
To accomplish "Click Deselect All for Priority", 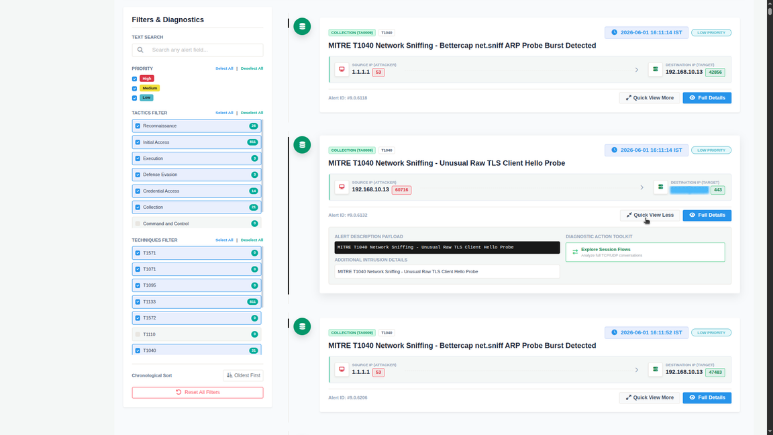I will pyautogui.click(x=252, y=69).
